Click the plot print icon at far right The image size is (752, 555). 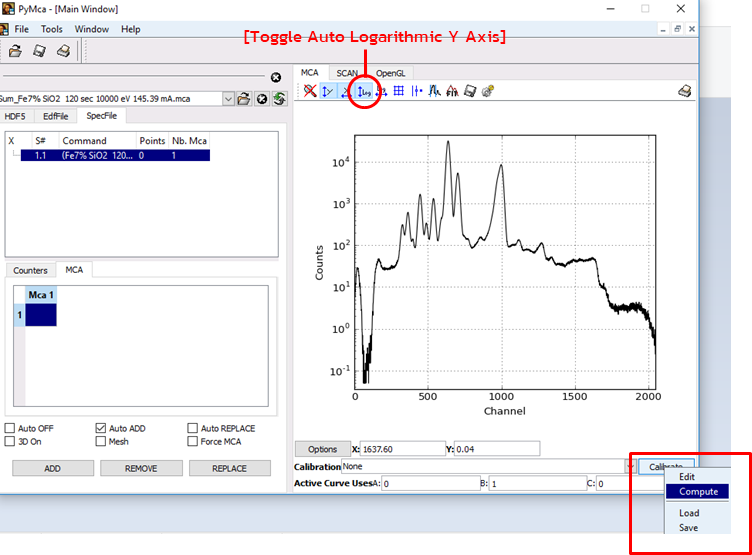click(685, 91)
